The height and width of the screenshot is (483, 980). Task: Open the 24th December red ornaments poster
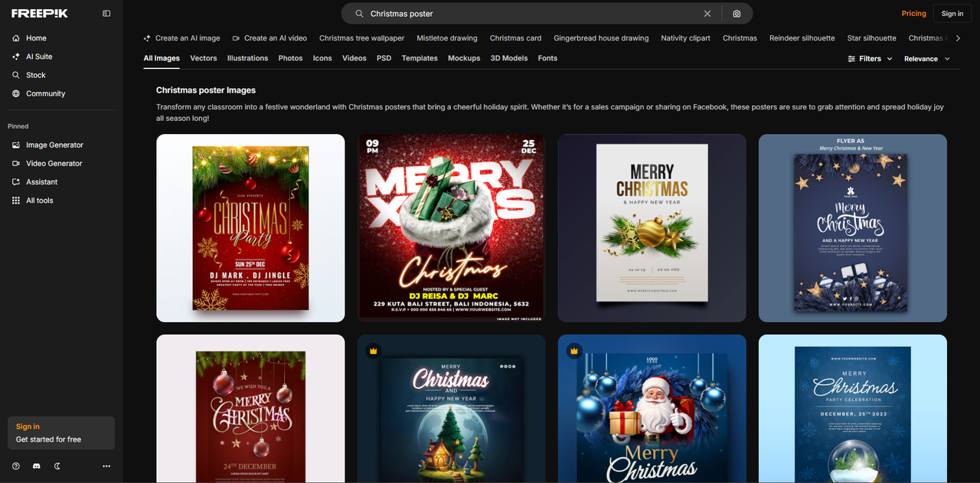click(250, 408)
